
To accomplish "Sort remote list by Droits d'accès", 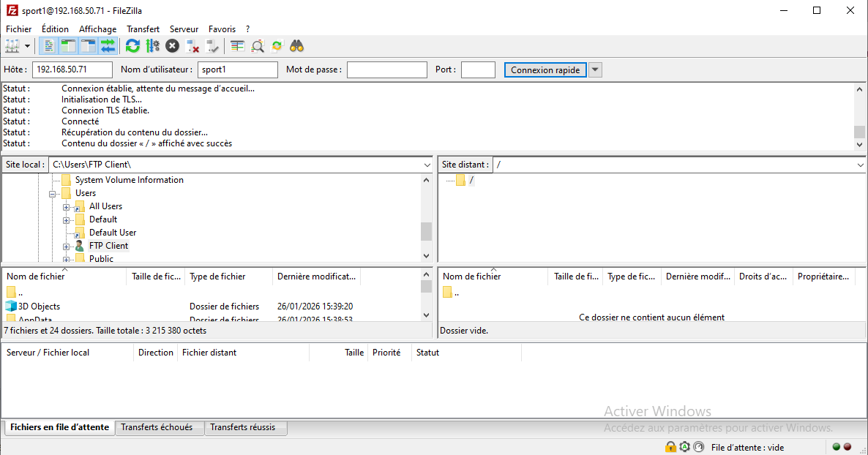I will click(763, 277).
